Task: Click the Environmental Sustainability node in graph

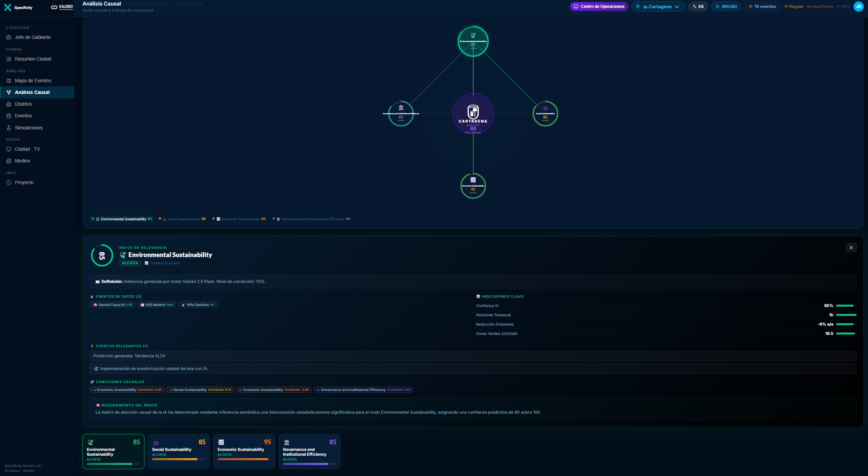Action: coord(473,41)
